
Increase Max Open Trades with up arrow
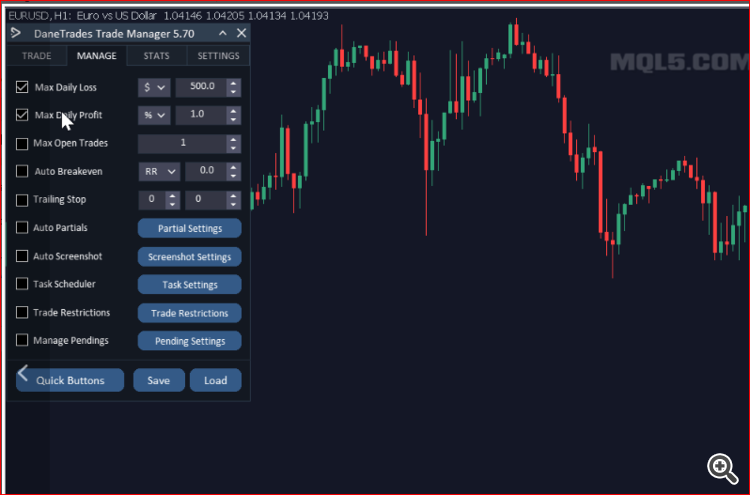(233, 139)
